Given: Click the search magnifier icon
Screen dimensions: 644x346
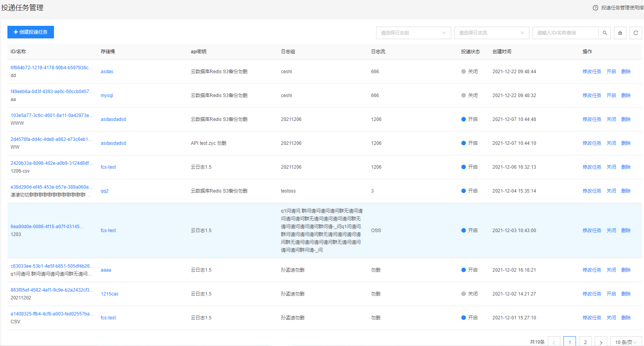Looking at the screenshot, I should [605, 33].
